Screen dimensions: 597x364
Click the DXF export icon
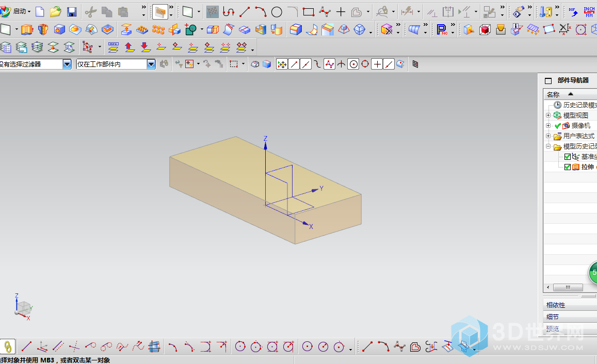[x=573, y=11]
